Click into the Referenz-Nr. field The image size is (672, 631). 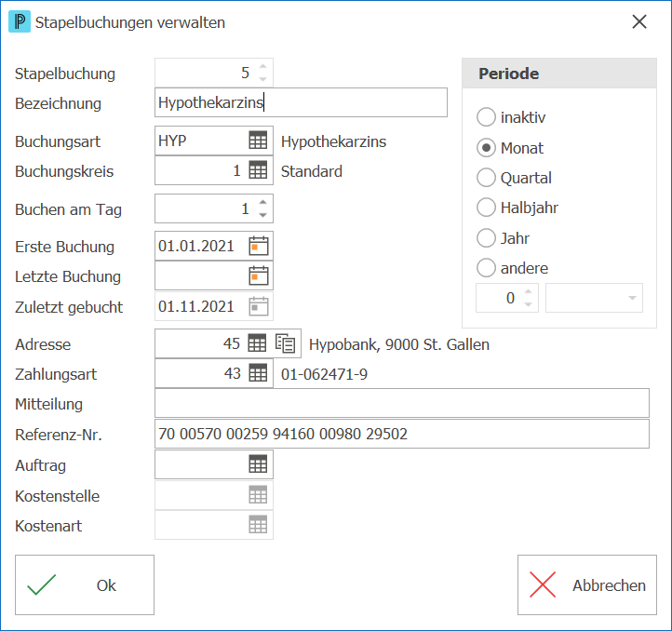coord(402,434)
